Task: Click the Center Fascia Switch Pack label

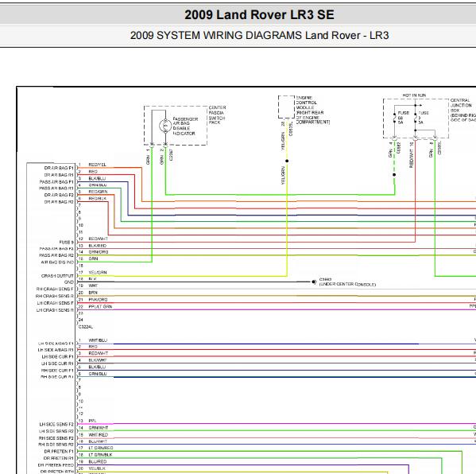Action: [217, 115]
